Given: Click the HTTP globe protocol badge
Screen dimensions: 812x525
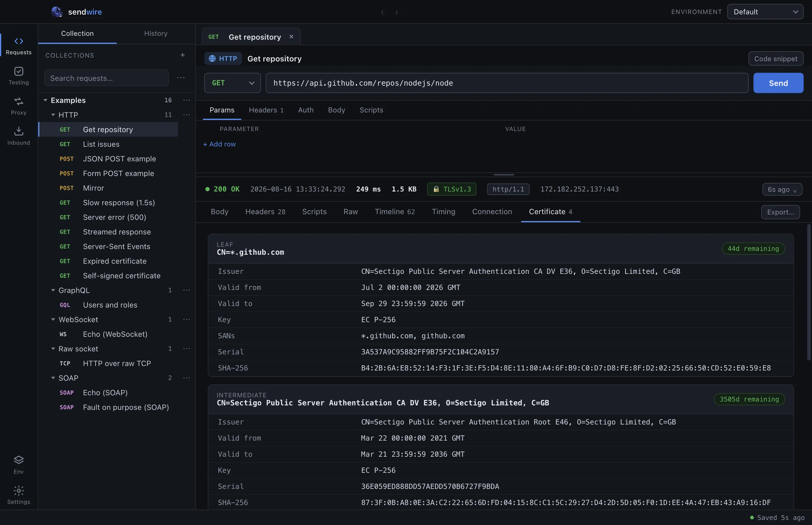Looking at the screenshot, I should (x=223, y=59).
